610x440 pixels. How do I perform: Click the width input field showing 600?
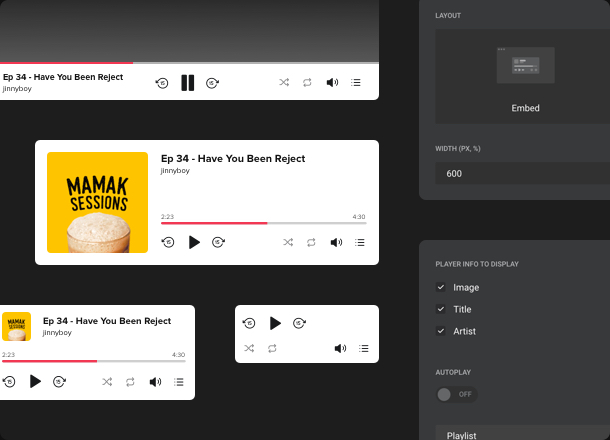pyautogui.click(x=522, y=173)
